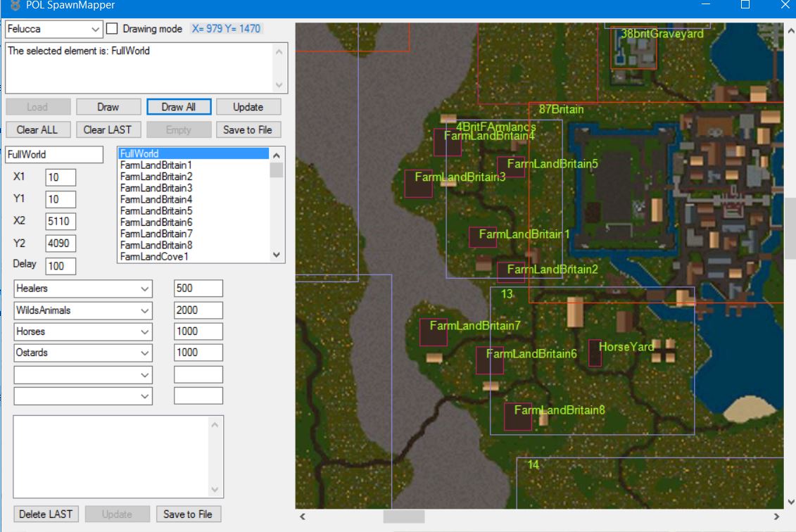Viewport: 796px width, 532px height.
Task: Select FullWorld in the region list
Action: tap(194, 153)
